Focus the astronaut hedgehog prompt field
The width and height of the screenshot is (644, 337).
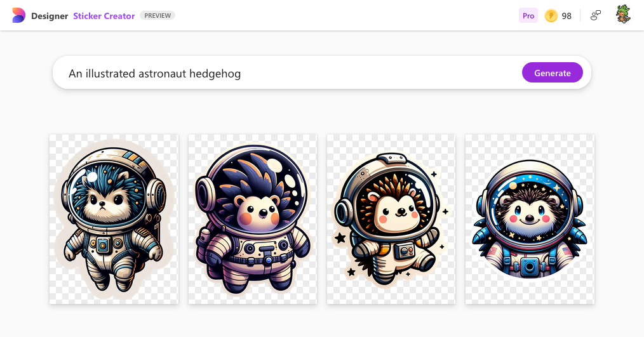(x=288, y=74)
